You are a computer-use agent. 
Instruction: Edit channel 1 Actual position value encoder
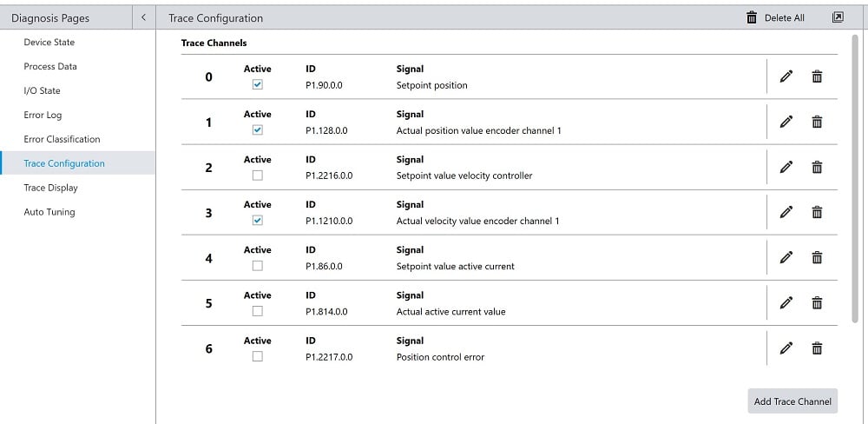pyautogui.click(x=786, y=122)
